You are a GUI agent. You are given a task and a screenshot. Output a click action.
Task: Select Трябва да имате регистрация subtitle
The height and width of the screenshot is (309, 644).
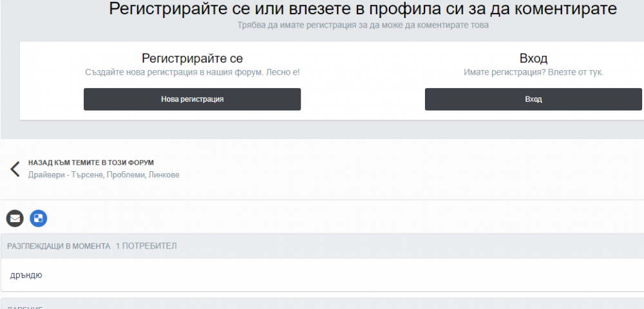[x=363, y=25]
